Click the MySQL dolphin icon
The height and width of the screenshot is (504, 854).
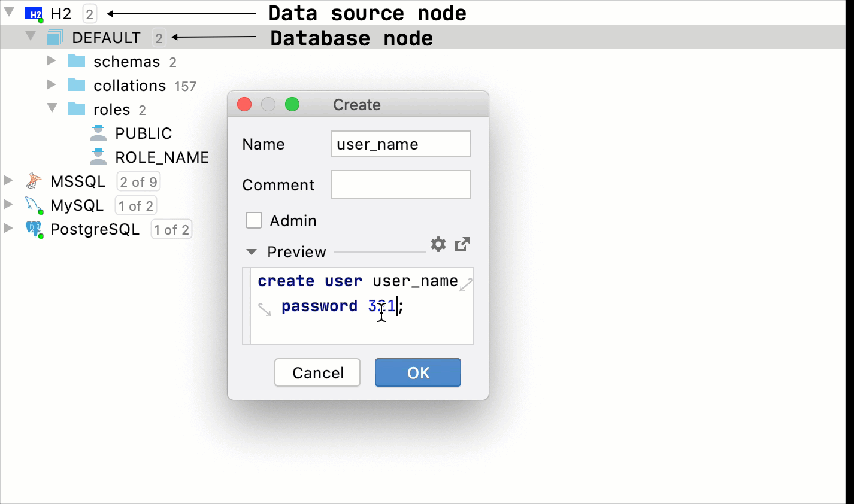(x=34, y=205)
